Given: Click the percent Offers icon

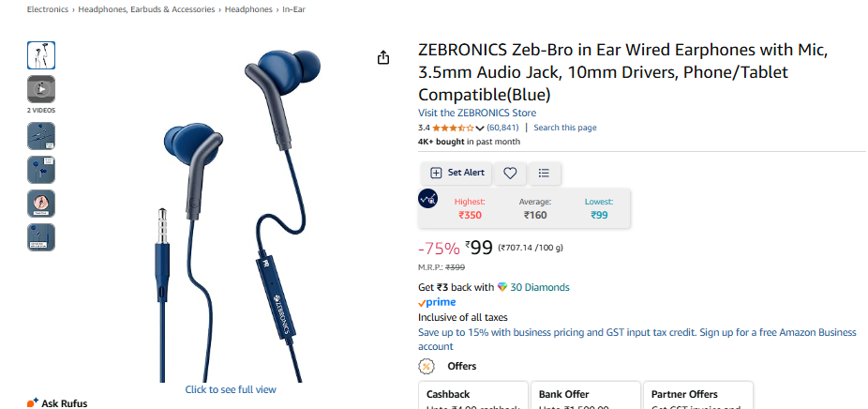Looking at the screenshot, I should 426,367.
